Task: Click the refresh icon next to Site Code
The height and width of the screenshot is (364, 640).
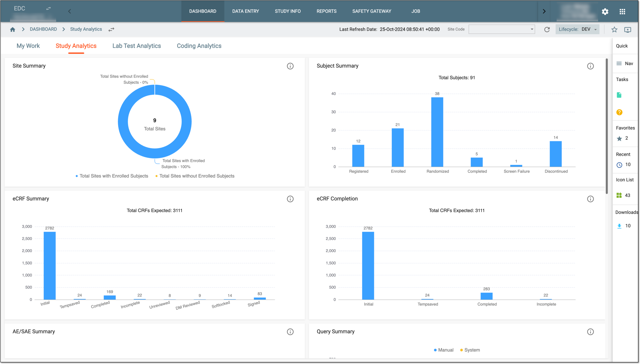Action: coord(547,29)
